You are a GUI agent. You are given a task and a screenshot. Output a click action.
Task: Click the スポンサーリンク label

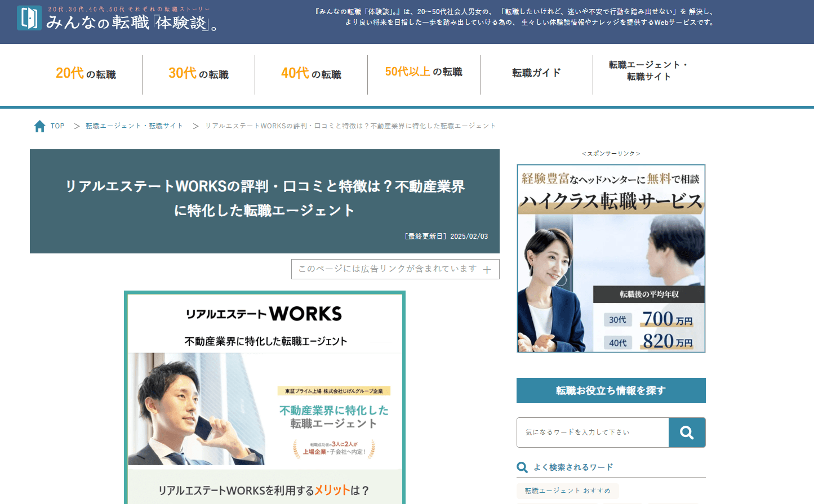point(611,154)
